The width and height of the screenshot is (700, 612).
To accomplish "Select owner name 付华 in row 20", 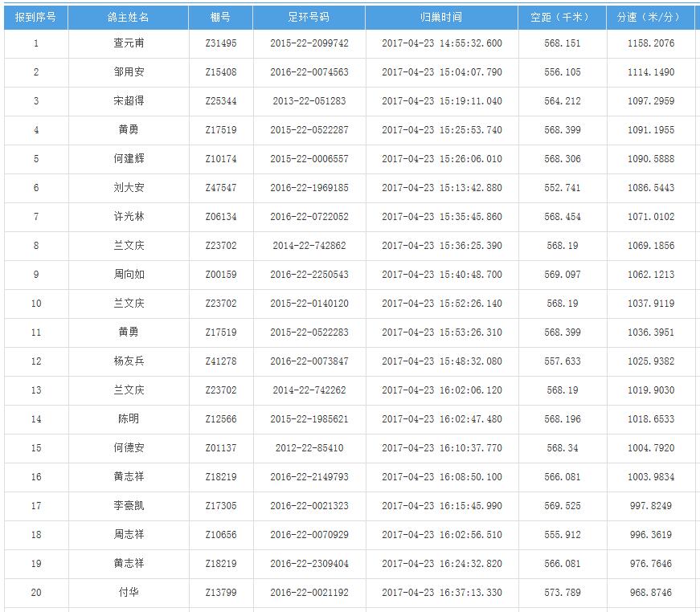I will tap(129, 593).
